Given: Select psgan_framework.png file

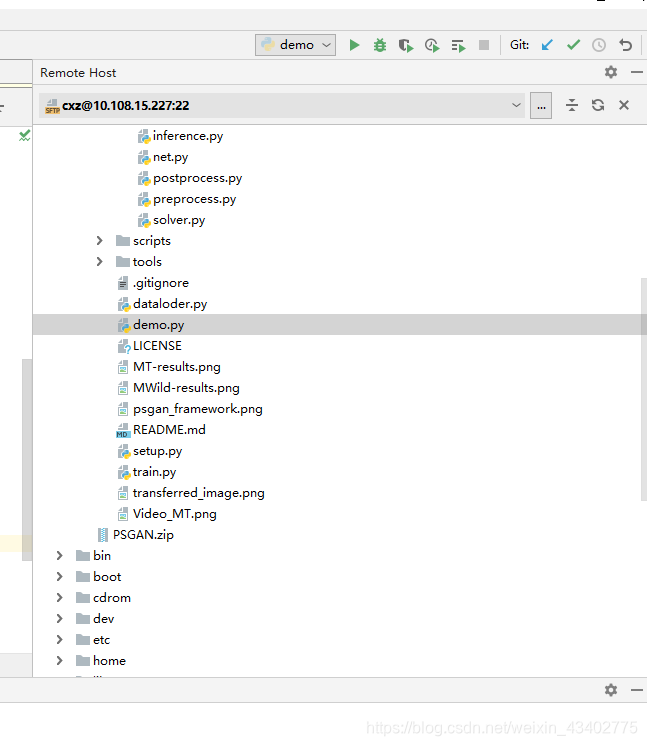Looking at the screenshot, I should pos(190,409).
